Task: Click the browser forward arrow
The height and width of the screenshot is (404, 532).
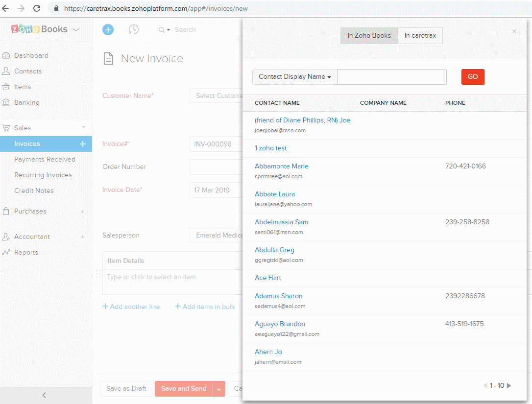Action: (21, 8)
